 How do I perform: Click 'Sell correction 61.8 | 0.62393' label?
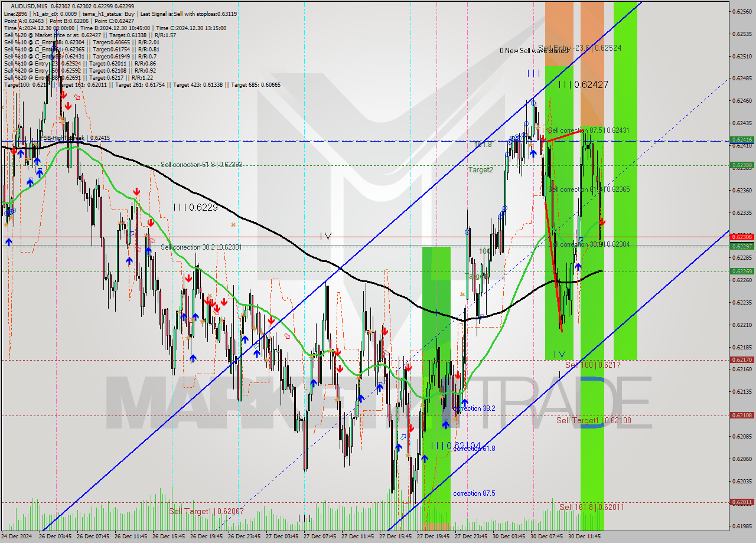[201, 165]
